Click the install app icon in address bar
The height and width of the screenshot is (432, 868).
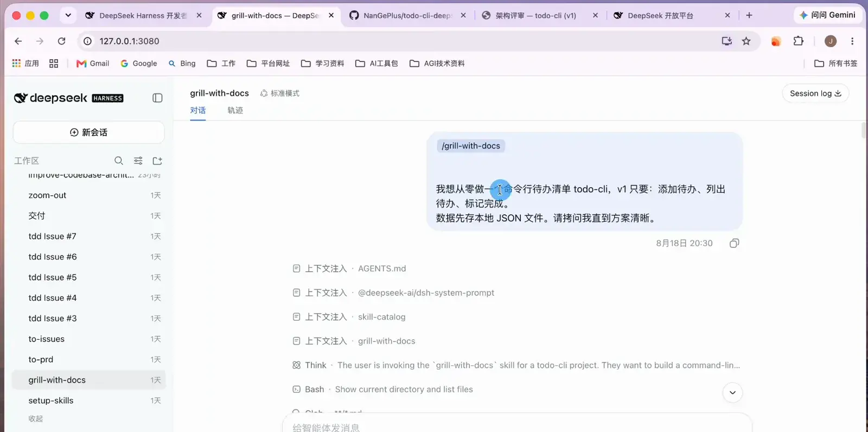coord(726,41)
